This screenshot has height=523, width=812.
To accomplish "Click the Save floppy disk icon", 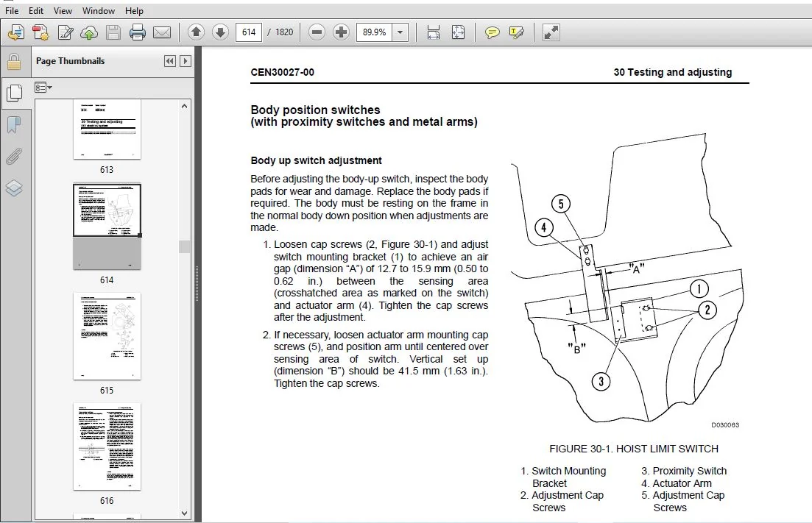I will click(113, 32).
